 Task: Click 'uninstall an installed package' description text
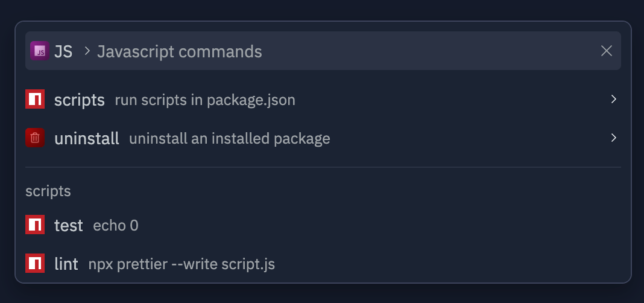(230, 139)
